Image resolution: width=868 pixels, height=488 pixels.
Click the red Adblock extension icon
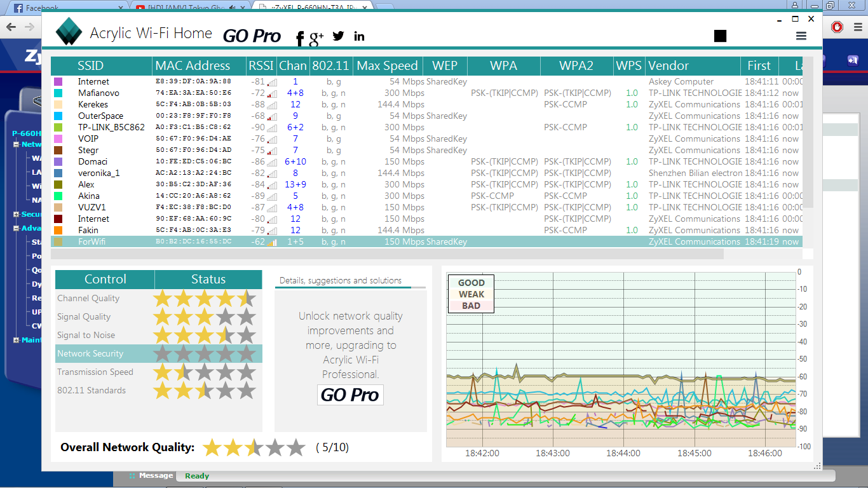pos(837,27)
